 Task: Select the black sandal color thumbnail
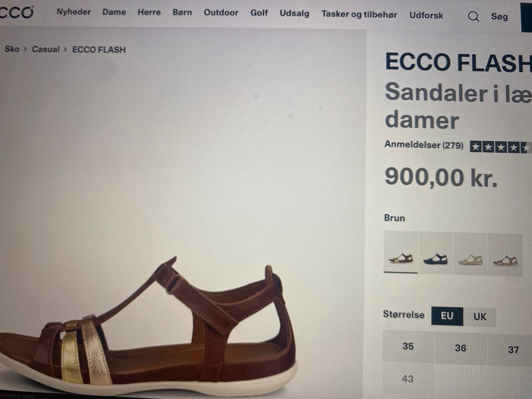[x=436, y=253]
